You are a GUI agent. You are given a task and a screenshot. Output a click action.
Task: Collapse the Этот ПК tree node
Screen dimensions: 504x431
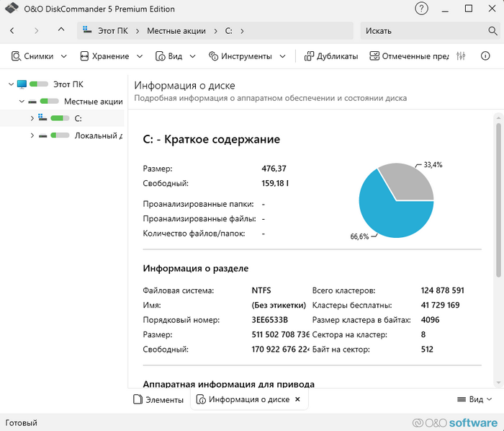tap(11, 84)
